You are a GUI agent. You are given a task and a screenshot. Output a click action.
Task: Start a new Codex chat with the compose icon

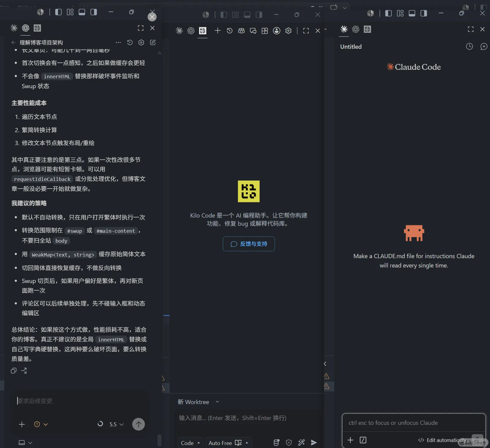pos(153,42)
